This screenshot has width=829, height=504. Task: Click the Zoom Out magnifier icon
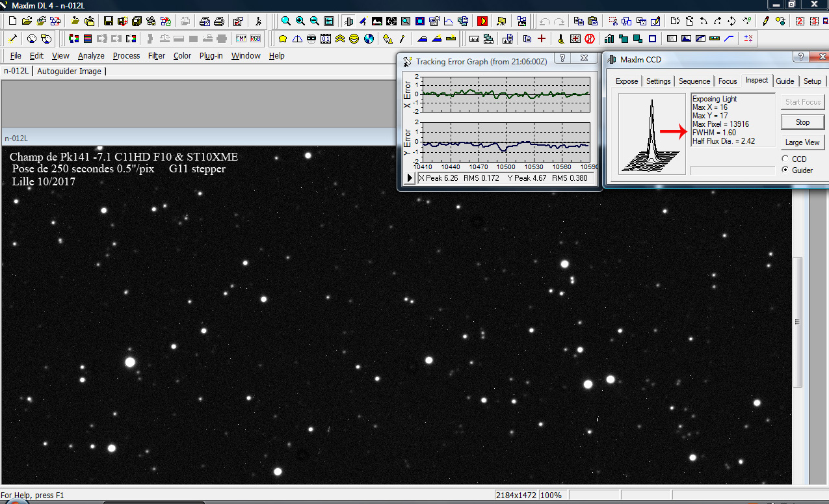coord(315,21)
